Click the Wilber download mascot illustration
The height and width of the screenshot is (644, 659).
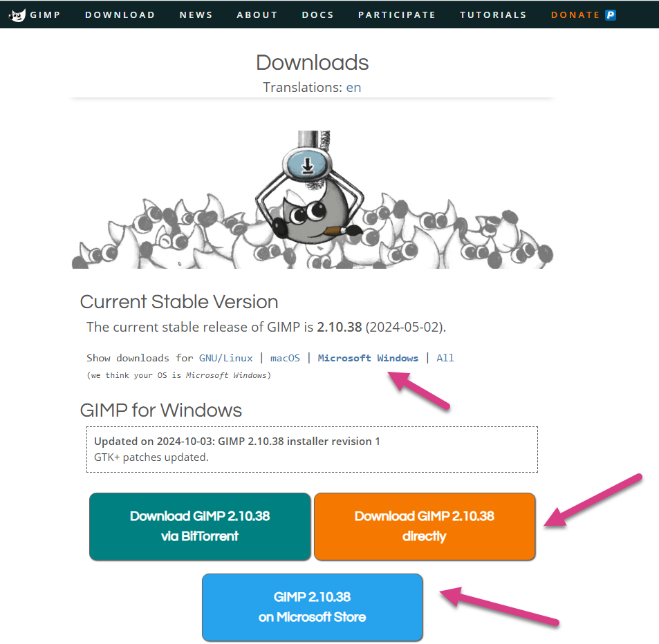(313, 200)
